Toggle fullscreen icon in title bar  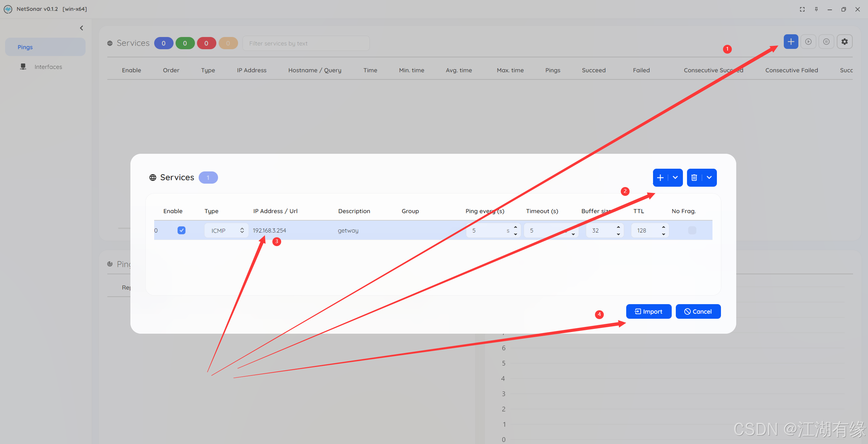tap(802, 10)
